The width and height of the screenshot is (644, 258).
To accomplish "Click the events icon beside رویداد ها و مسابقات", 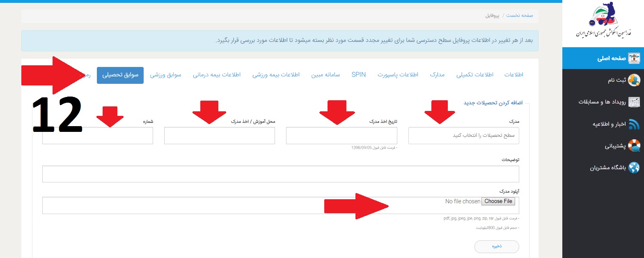I will point(634,102).
